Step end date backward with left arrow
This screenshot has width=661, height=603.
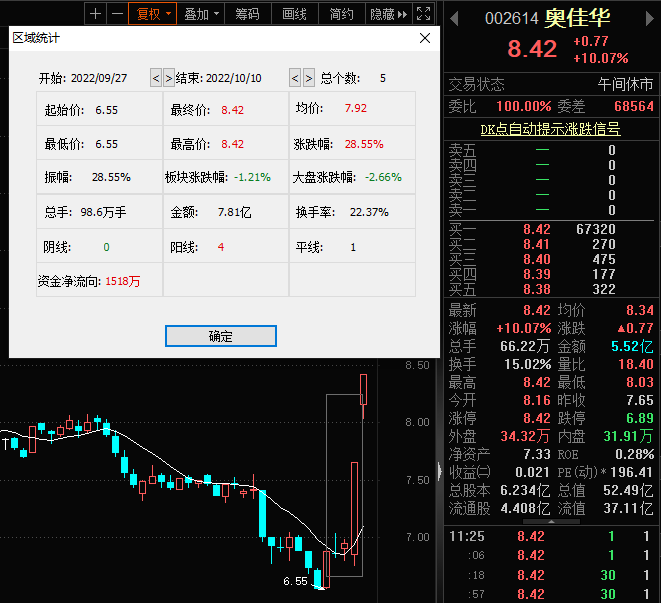[x=295, y=78]
